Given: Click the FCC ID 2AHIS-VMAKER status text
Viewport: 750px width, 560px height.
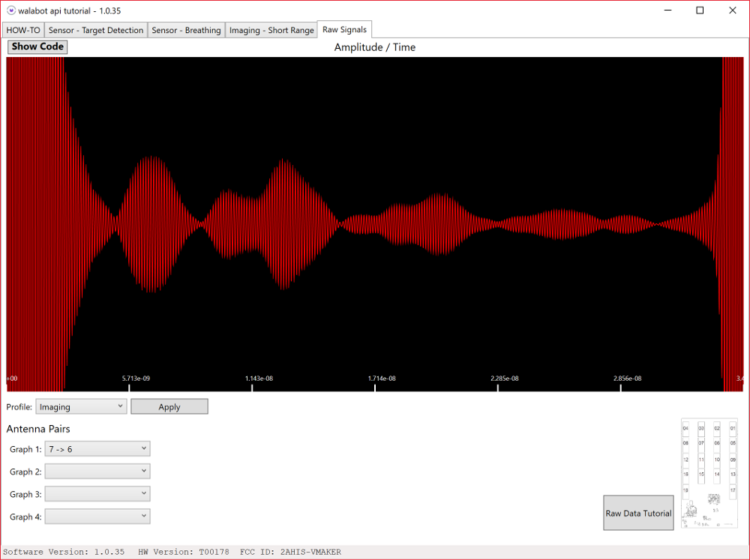Looking at the screenshot, I should (x=290, y=552).
